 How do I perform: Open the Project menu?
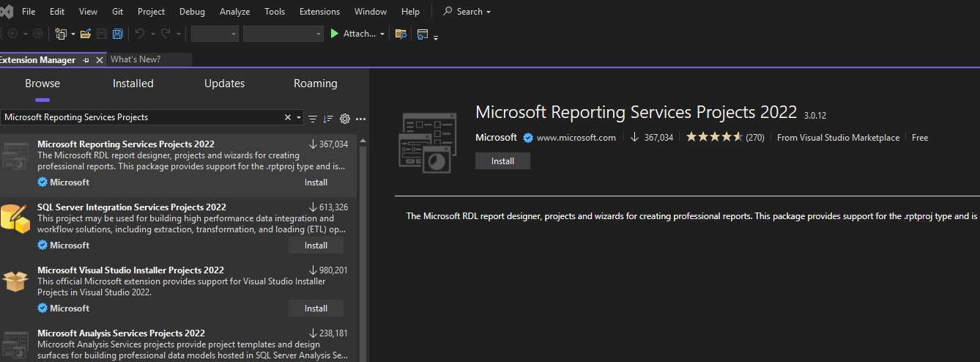point(151,12)
